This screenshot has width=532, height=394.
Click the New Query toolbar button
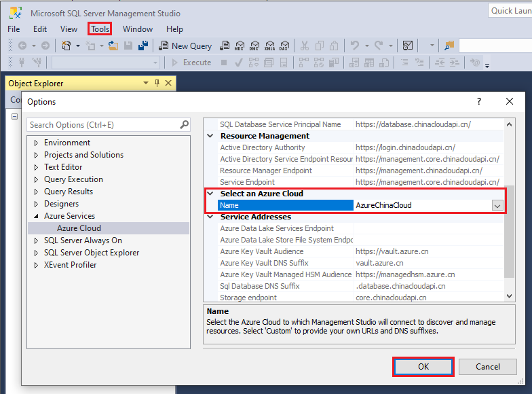click(185, 46)
